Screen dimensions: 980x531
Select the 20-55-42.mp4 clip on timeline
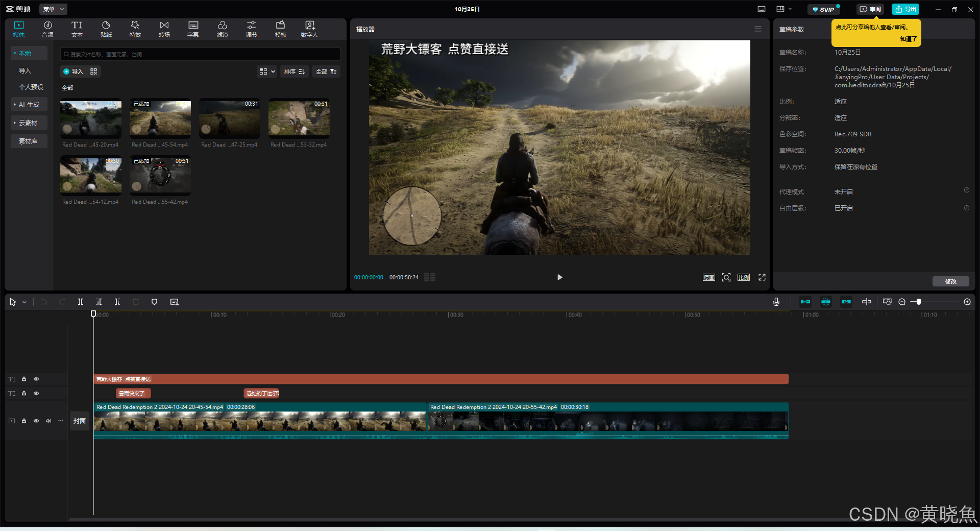(x=608, y=421)
